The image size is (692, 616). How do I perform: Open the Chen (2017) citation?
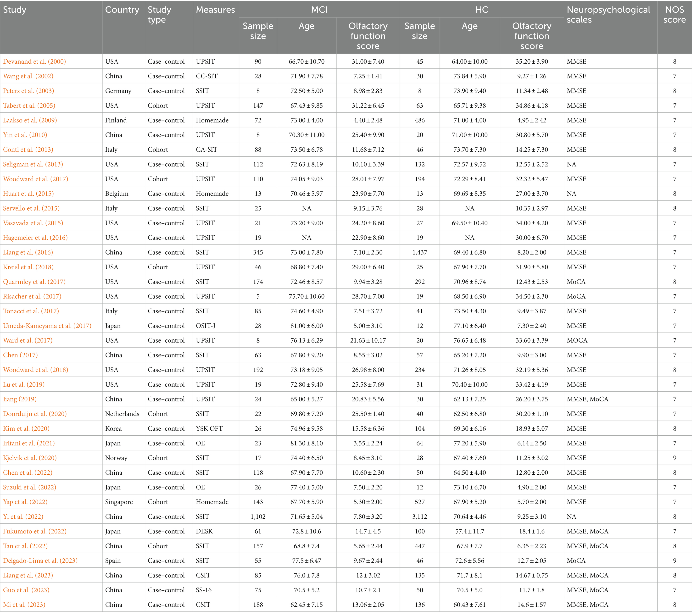[x=20, y=355]
